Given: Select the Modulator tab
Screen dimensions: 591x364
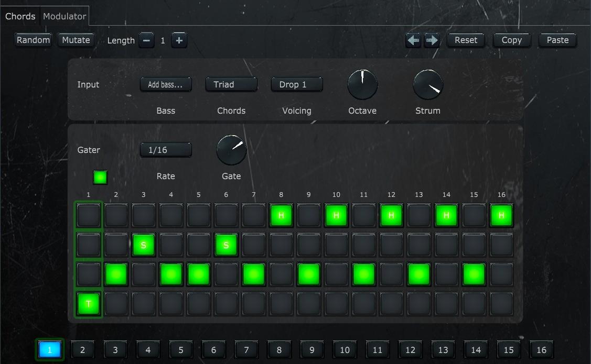Looking at the screenshot, I should pyautogui.click(x=64, y=16).
